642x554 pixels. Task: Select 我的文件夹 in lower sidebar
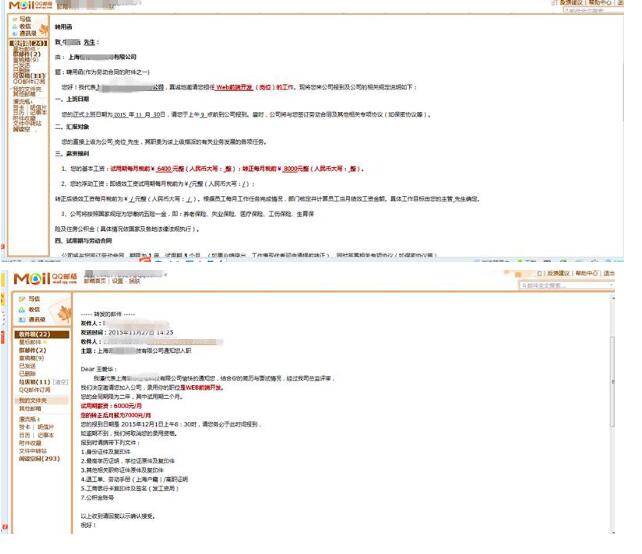(x=31, y=400)
